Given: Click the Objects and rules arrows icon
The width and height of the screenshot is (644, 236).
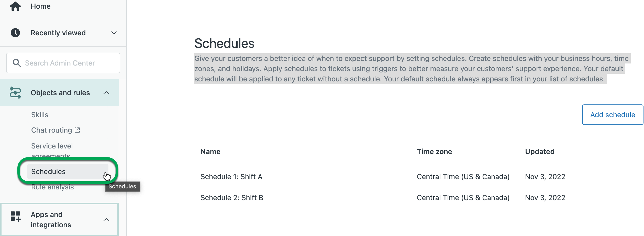Looking at the screenshot, I should [x=15, y=93].
